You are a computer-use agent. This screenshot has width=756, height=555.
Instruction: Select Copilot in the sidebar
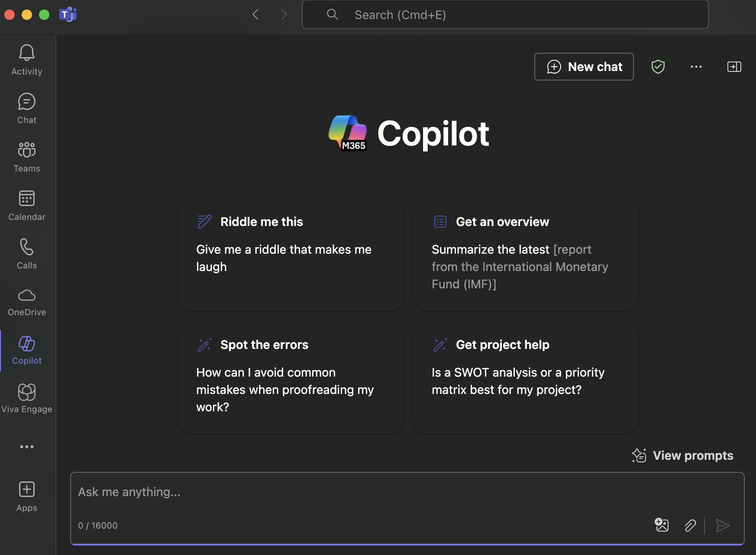[27, 351]
